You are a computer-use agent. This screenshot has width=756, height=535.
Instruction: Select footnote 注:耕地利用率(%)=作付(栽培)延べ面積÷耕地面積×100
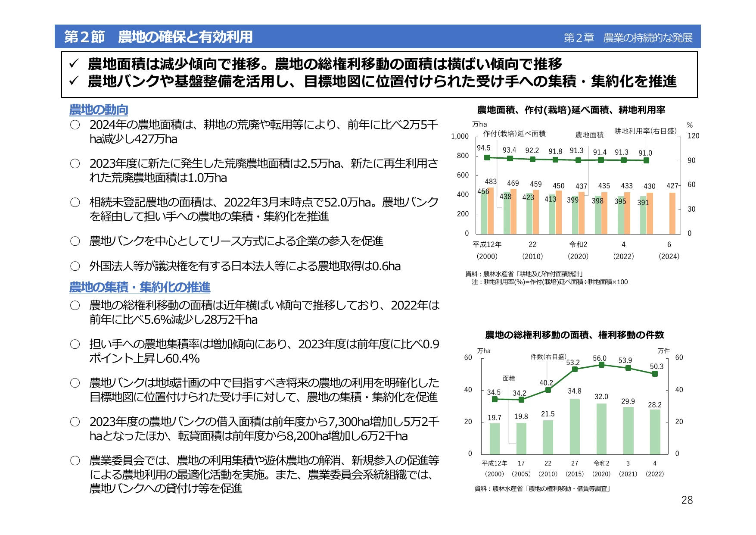[550, 282]
